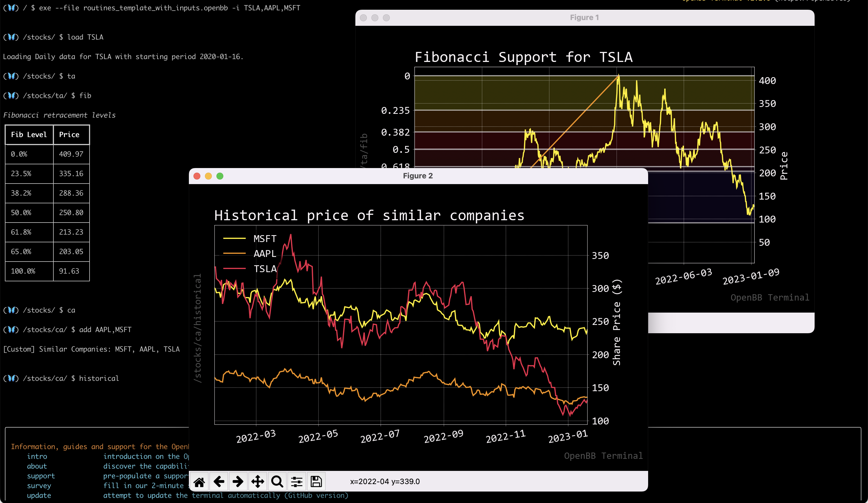Go forward to next view in Figure 2
The width and height of the screenshot is (868, 503).
point(238,482)
